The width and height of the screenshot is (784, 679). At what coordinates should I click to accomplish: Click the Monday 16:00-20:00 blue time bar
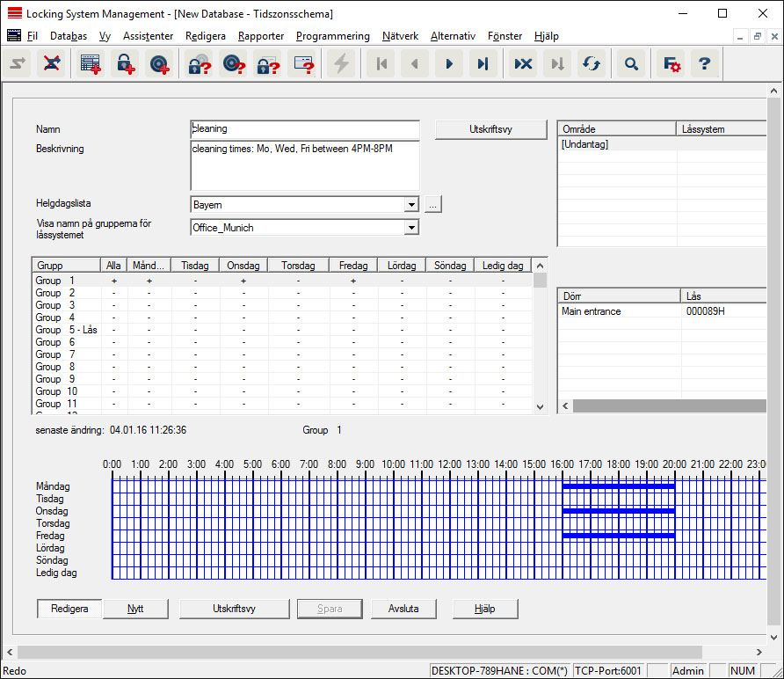coord(618,486)
